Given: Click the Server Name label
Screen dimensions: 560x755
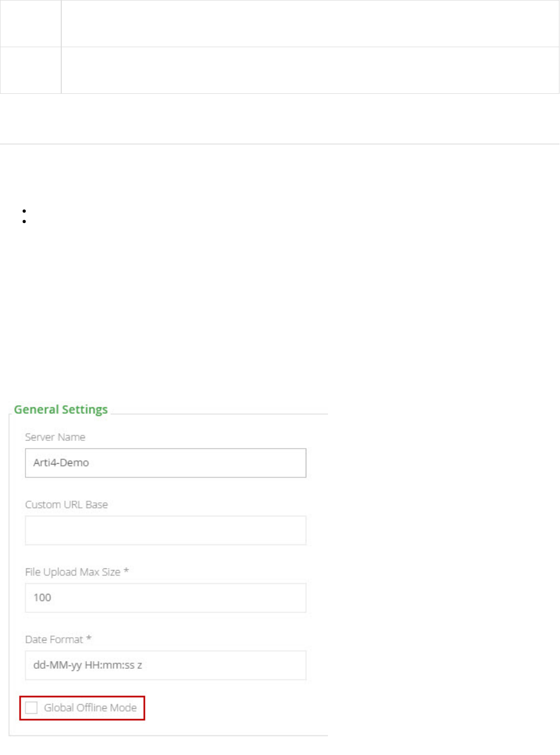Looking at the screenshot, I should [x=55, y=437].
